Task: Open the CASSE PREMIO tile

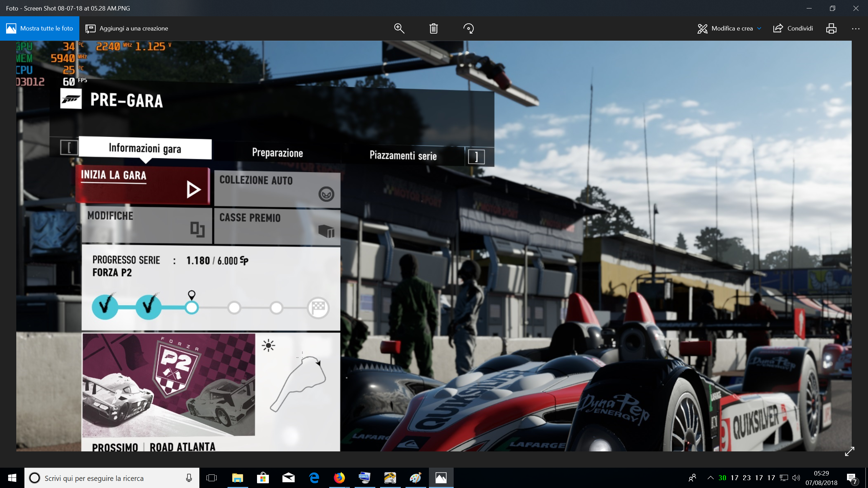Action: point(277,227)
